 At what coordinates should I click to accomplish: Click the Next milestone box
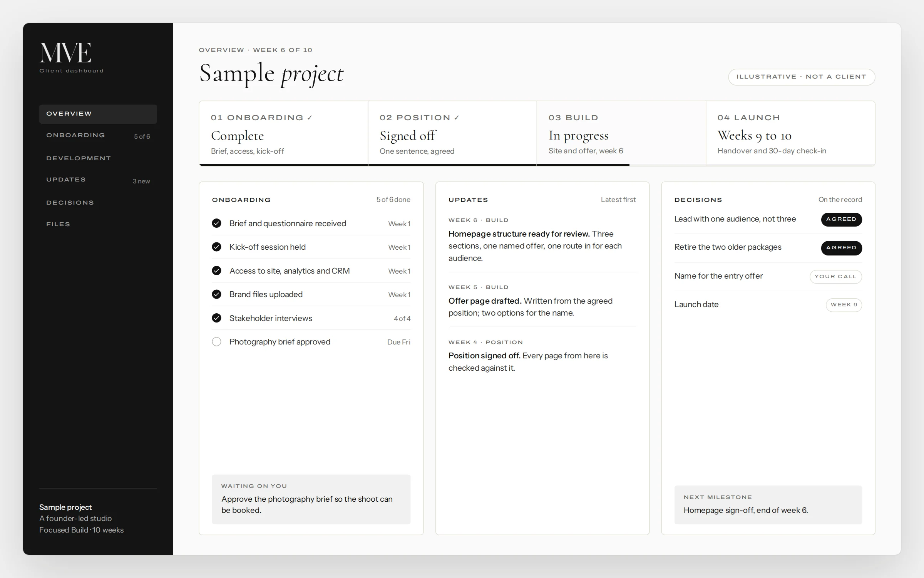click(x=768, y=505)
